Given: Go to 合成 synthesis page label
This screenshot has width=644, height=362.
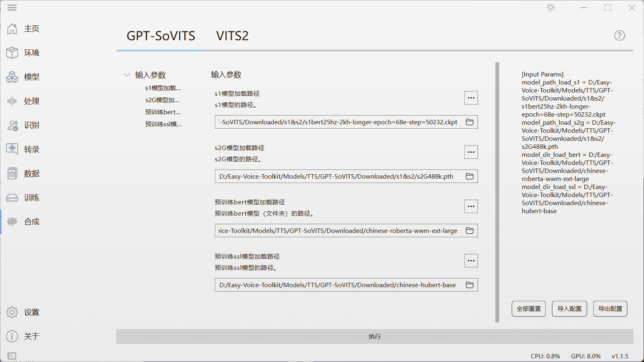Looking at the screenshot, I should [x=32, y=222].
